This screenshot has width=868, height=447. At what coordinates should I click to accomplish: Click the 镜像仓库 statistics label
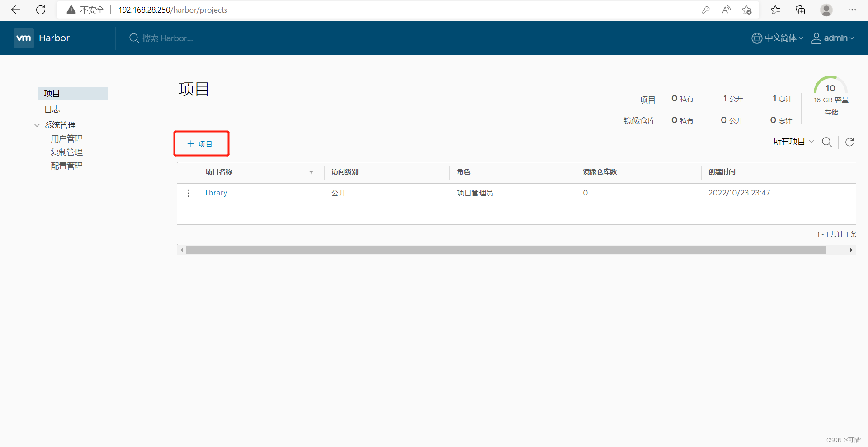click(639, 121)
